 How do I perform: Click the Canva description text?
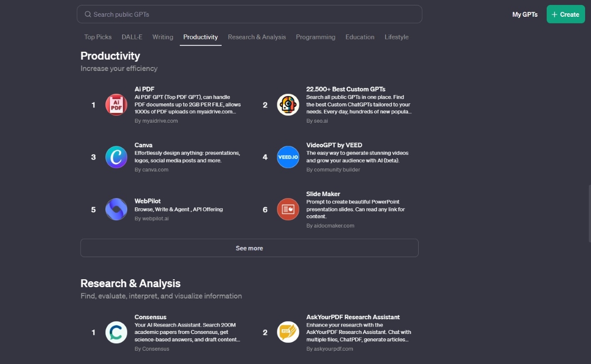(x=187, y=157)
